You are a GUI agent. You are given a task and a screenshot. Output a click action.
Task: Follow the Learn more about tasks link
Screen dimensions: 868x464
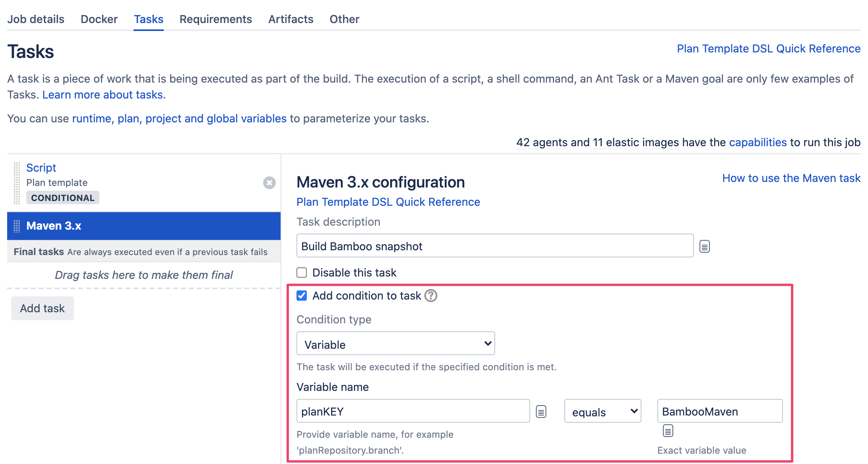point(103,95)
